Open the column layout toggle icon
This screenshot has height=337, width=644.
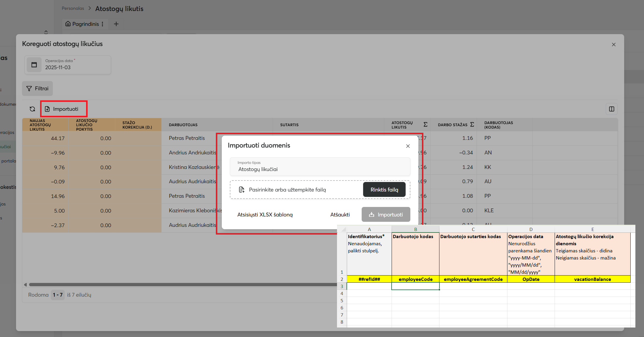point(611,109)
